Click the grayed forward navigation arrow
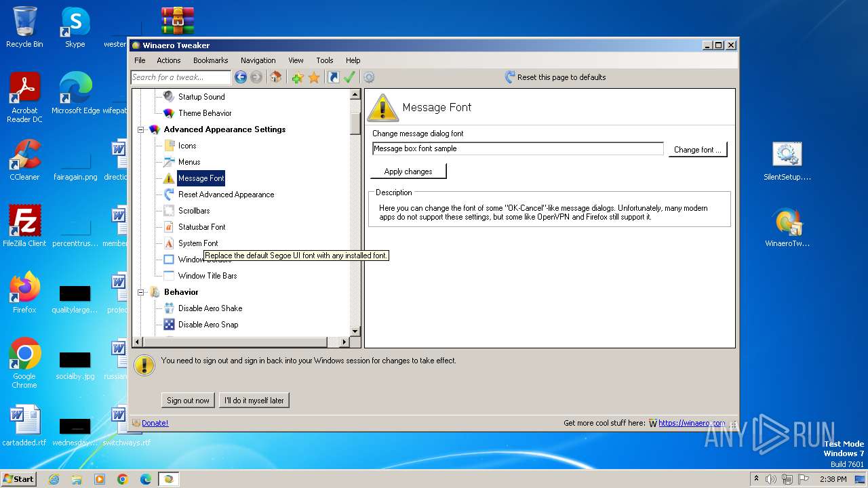Image resolution: width=868 pixels, height=488 pixels. 256,77
